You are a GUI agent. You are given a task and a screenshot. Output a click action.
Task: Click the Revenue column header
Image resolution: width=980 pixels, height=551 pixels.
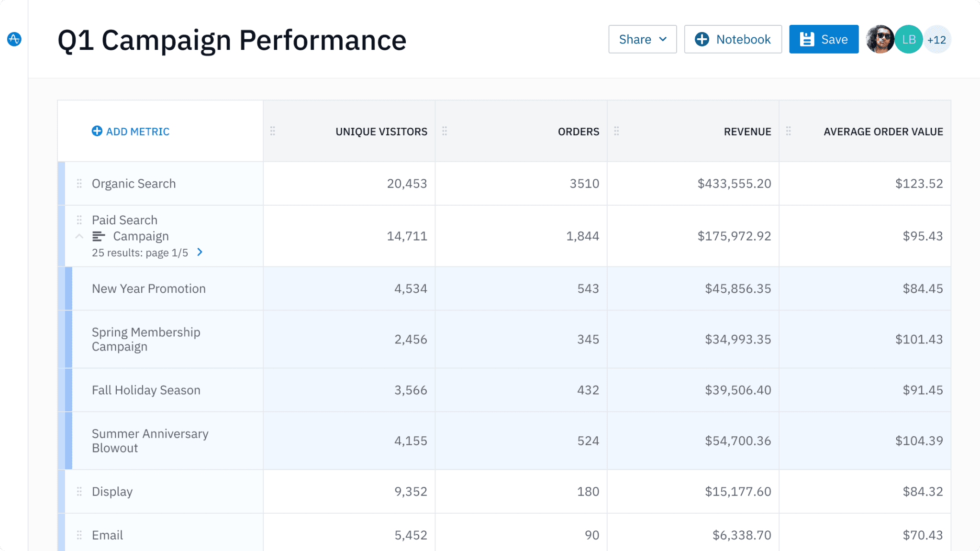(x=747, y=132)
